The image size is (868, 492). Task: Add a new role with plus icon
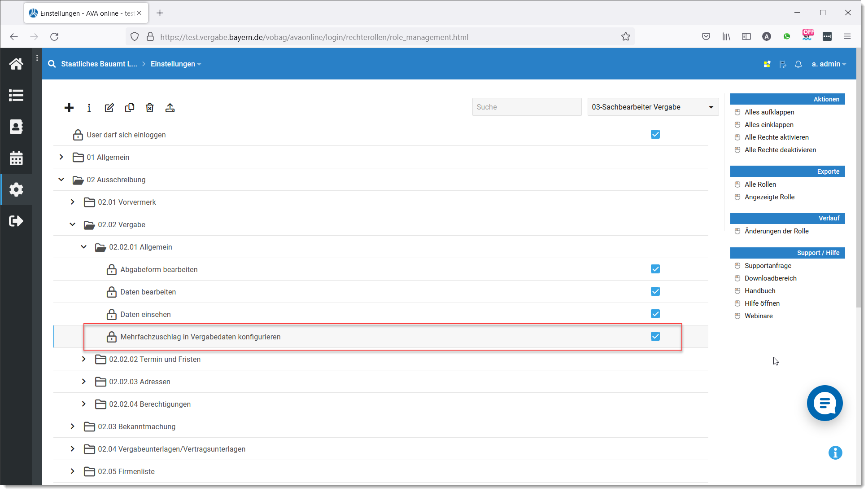(x=69, y=108)
